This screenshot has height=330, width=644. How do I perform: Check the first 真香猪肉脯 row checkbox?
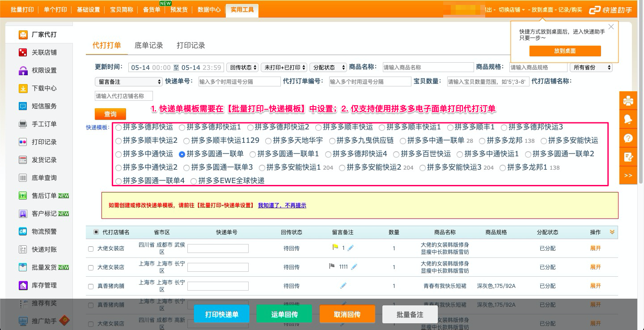(91, 286)
